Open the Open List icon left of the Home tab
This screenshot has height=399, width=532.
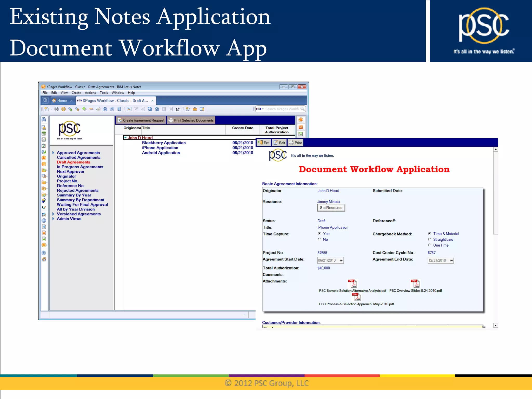(45, 100)
